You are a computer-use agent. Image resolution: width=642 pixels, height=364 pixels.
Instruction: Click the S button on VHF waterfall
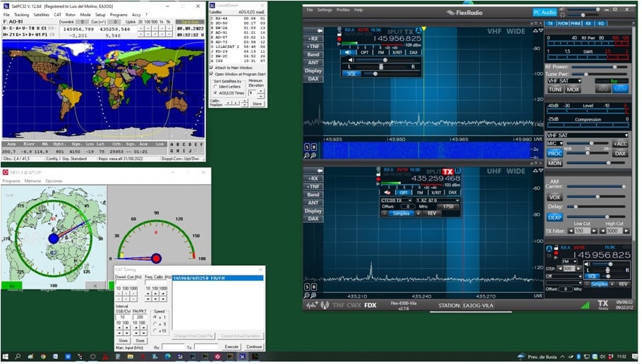pos(307,147)
